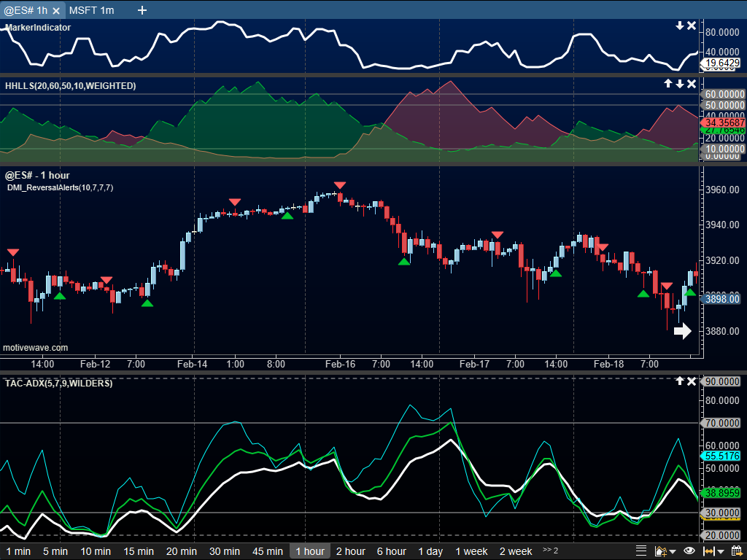Open the add study icon on the bottom toolbar
Screen dimensions: 747x560
point(659,551)
